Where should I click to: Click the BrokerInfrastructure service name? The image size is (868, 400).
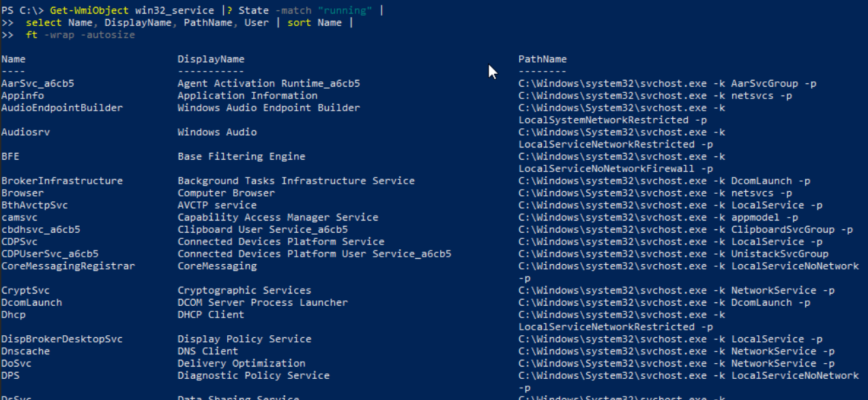pos(62,181)
